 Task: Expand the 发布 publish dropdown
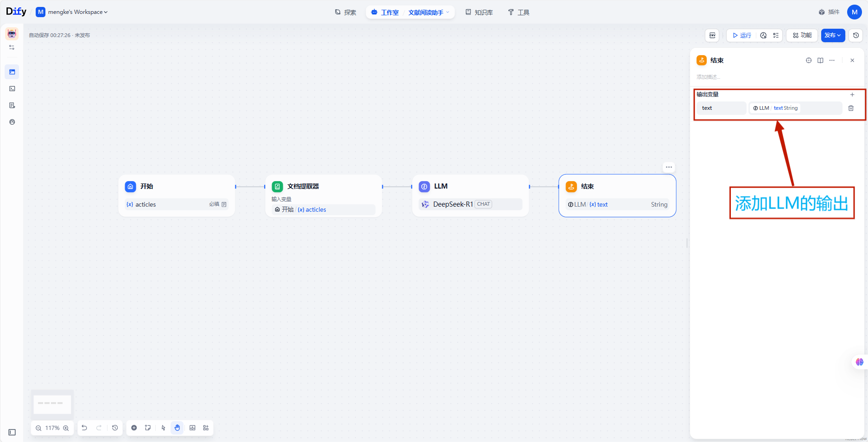point(833,35)
